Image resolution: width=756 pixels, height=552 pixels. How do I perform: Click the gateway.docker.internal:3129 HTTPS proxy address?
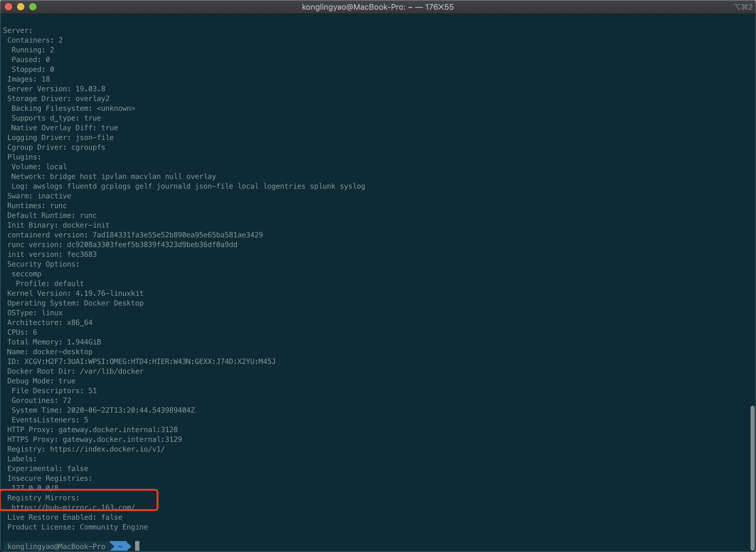point(122,439)
